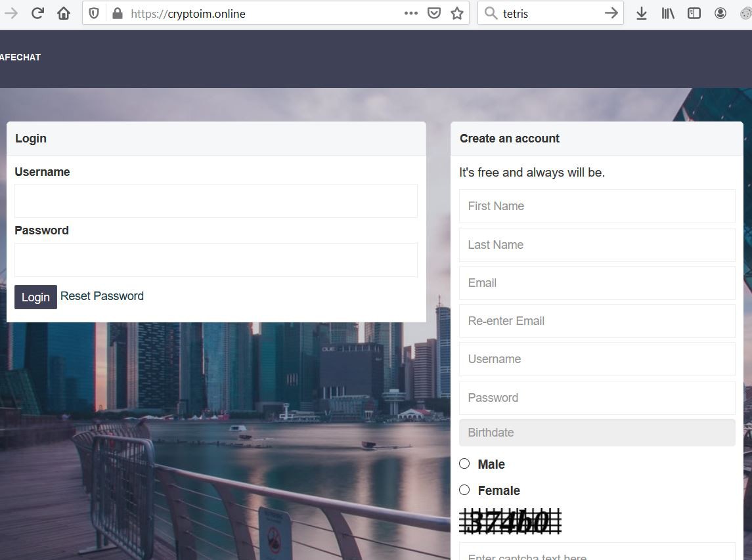The image size is (752, 560).
Task: Click the Re-enter Email field
Action: (597, 321)
